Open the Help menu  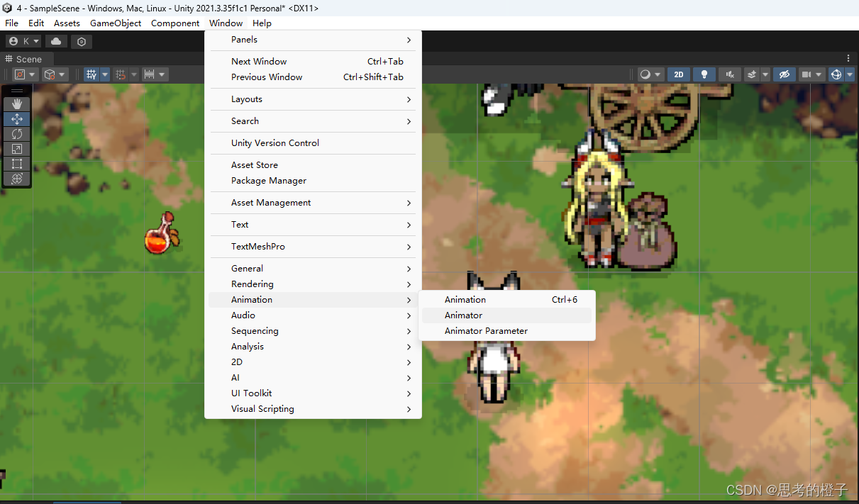(262, 23)
